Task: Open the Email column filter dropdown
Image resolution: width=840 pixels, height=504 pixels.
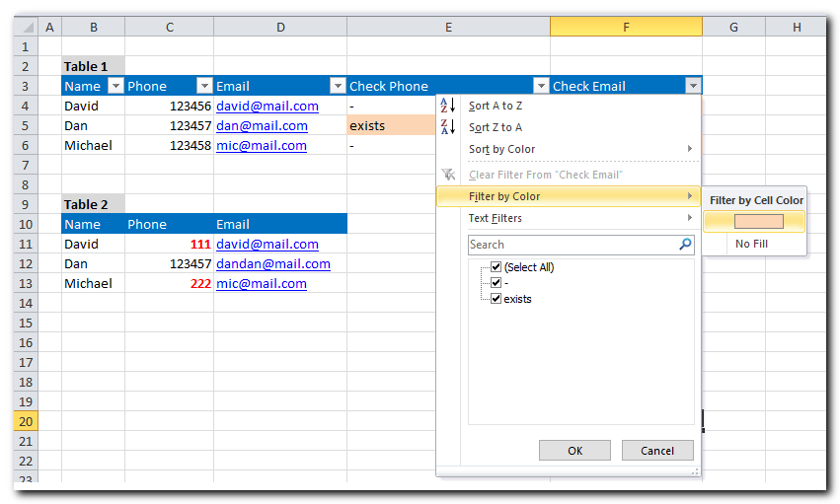Action: (338, 86)
